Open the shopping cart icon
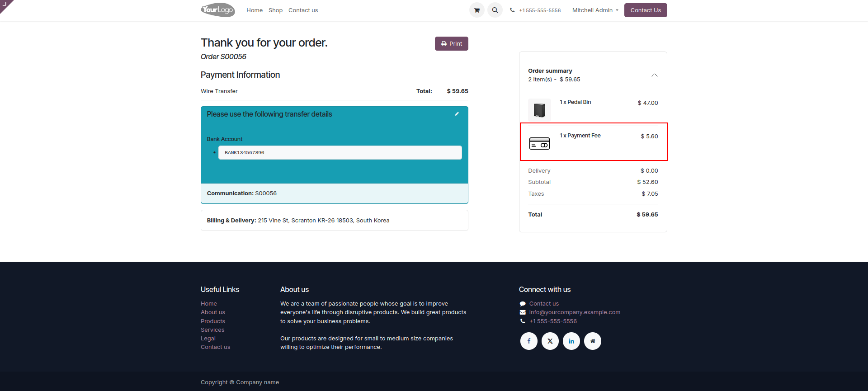The width and height of the screenshot is (868, 391). tap(476, 10)
